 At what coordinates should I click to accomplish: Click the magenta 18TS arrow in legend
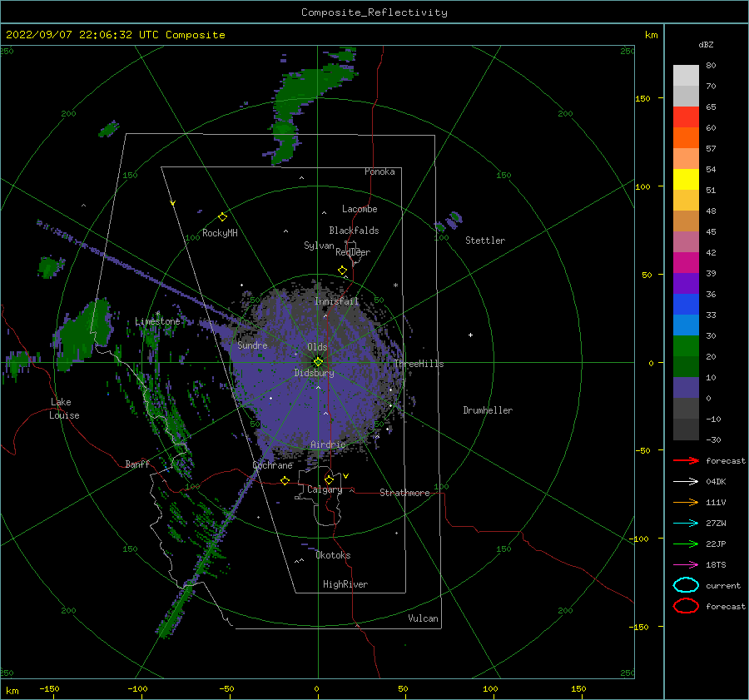(x=686, y=565)
